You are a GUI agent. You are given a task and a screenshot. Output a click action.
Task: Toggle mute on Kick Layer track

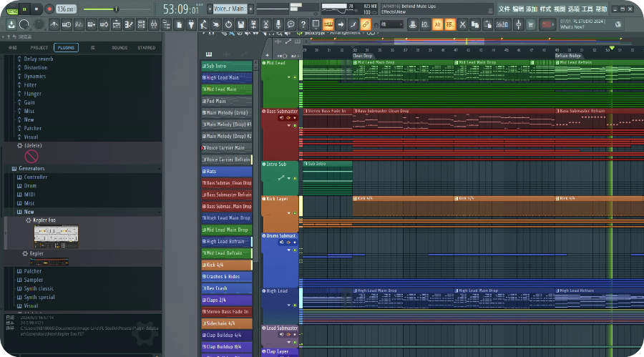click(294, 214)
